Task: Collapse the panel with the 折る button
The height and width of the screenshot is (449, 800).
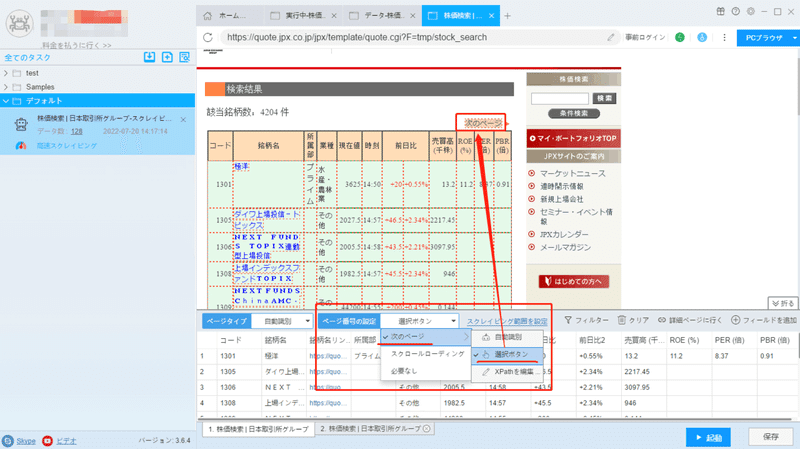Action: tap(783, 303)
